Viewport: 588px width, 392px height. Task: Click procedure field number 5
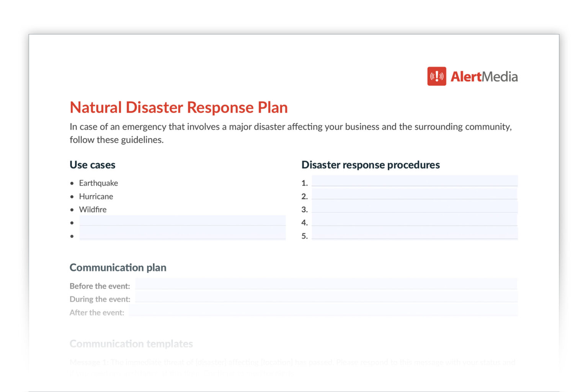(x=415, y=234)
